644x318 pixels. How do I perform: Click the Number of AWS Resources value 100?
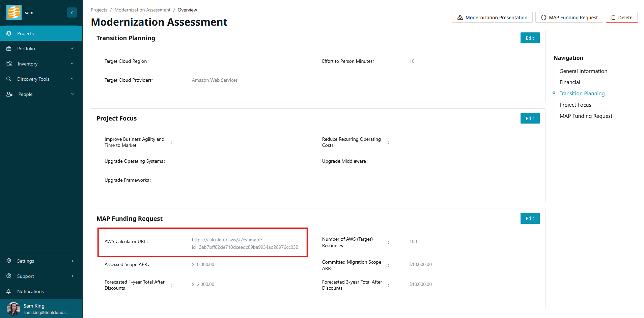[413, 242]
